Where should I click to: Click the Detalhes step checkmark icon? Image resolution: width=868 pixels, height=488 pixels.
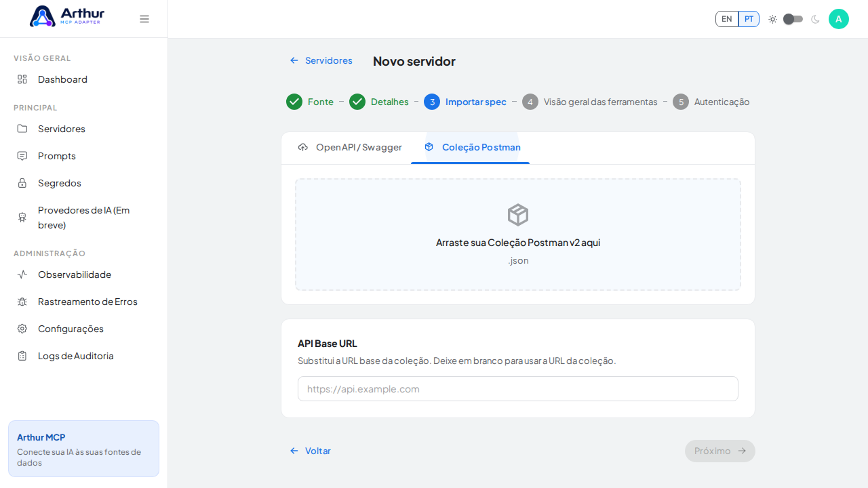[357, 102]
